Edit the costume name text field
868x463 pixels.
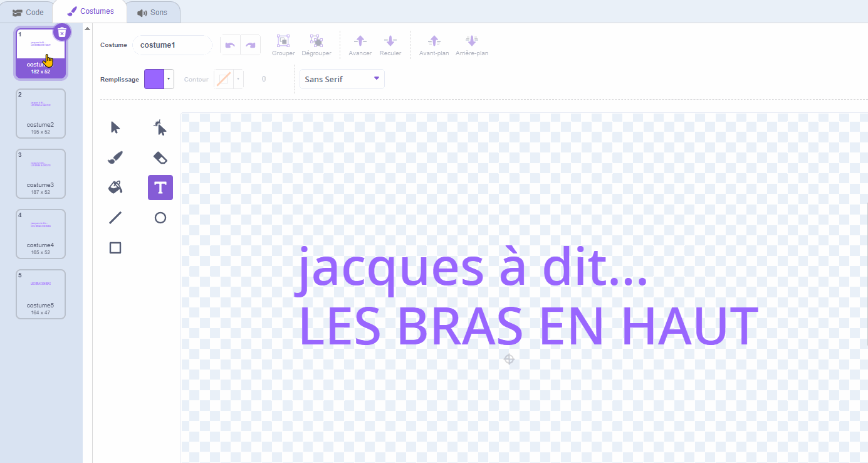pos(172,45)
